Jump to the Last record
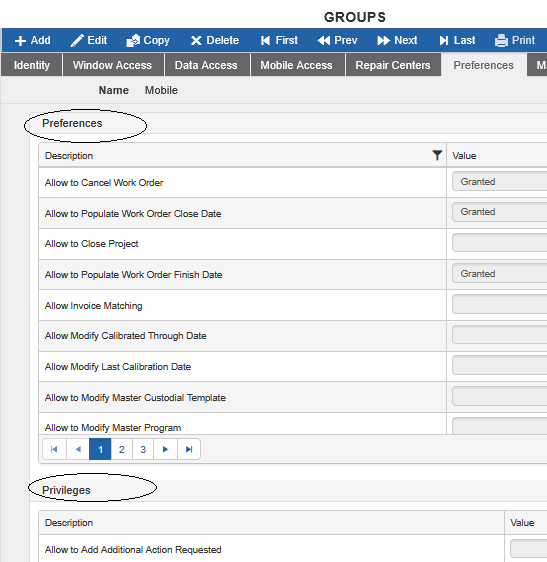 coord(457,40)
